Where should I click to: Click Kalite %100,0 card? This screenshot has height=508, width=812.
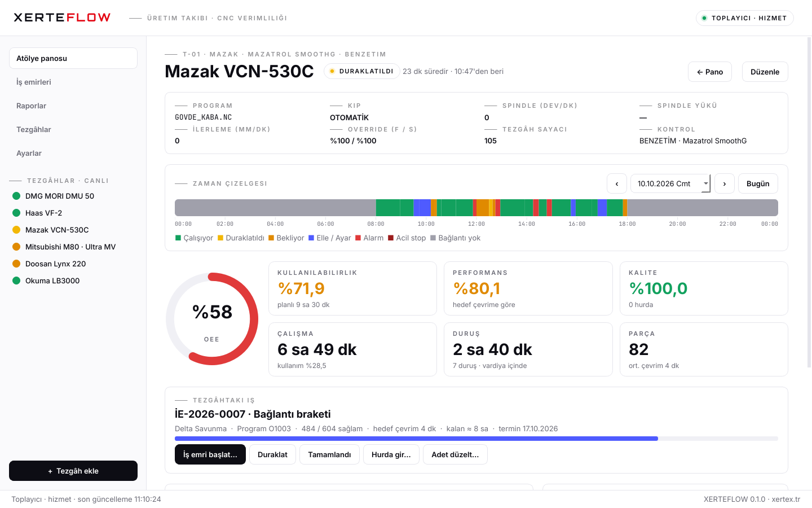point(704,288)
